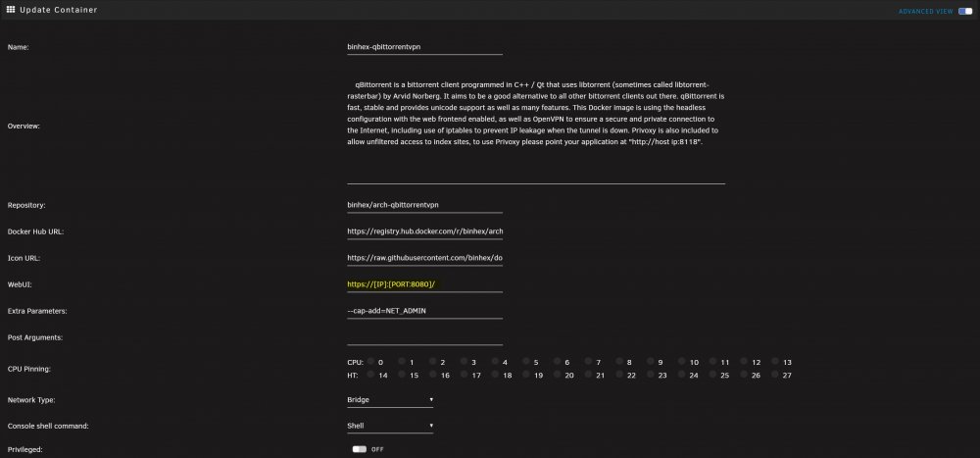Viewport: 980px width, 458px height.
Task: Check CPU pinning core 13
Action: pyautogui.click(x=775, y=362)
